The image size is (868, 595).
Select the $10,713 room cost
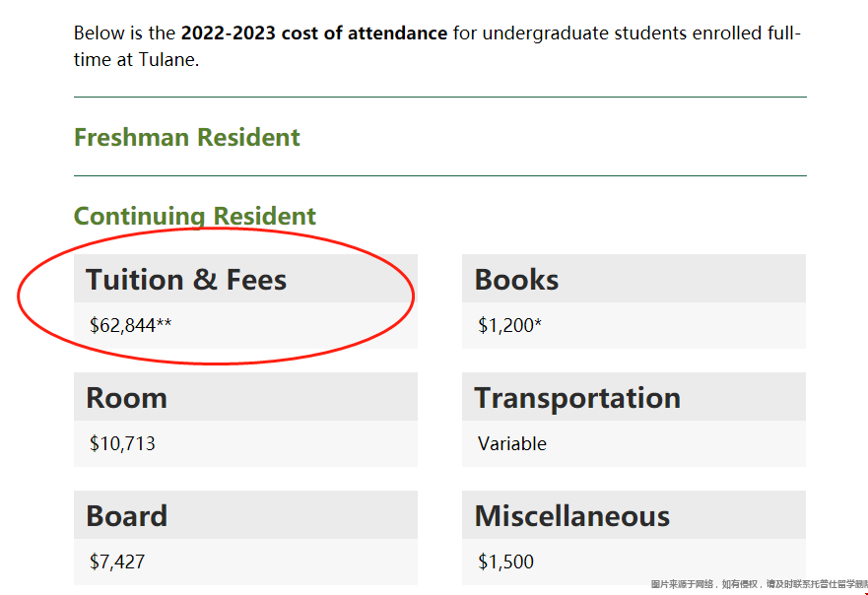122,443
